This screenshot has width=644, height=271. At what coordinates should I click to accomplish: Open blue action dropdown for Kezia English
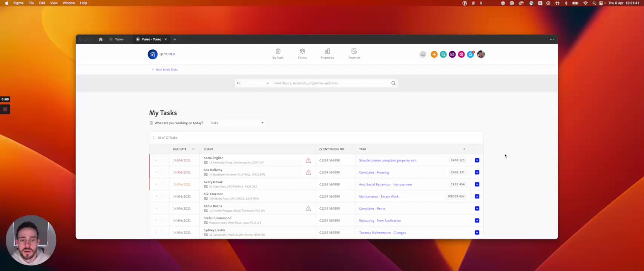[x=477, y=160]
